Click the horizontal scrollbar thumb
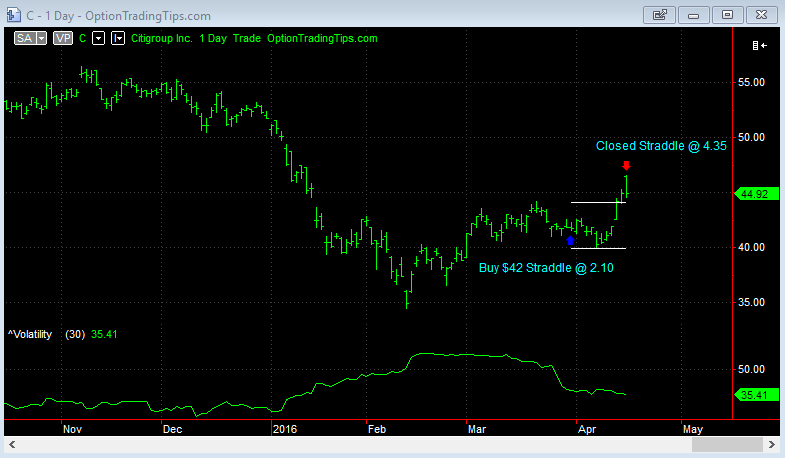Viewport: 785px width, 458px height. (x=727, y=444)
